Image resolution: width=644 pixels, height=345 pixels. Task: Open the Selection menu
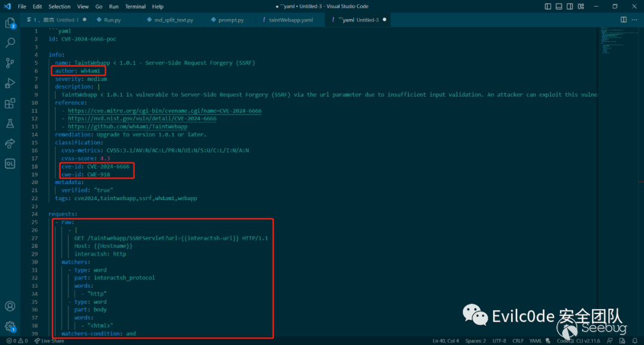click(x=60, y=7)
